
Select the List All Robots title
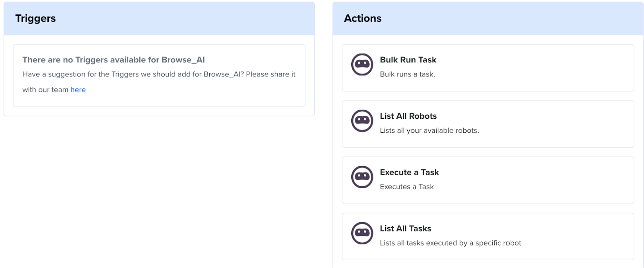pyautogui.click(x=408, y=116)
